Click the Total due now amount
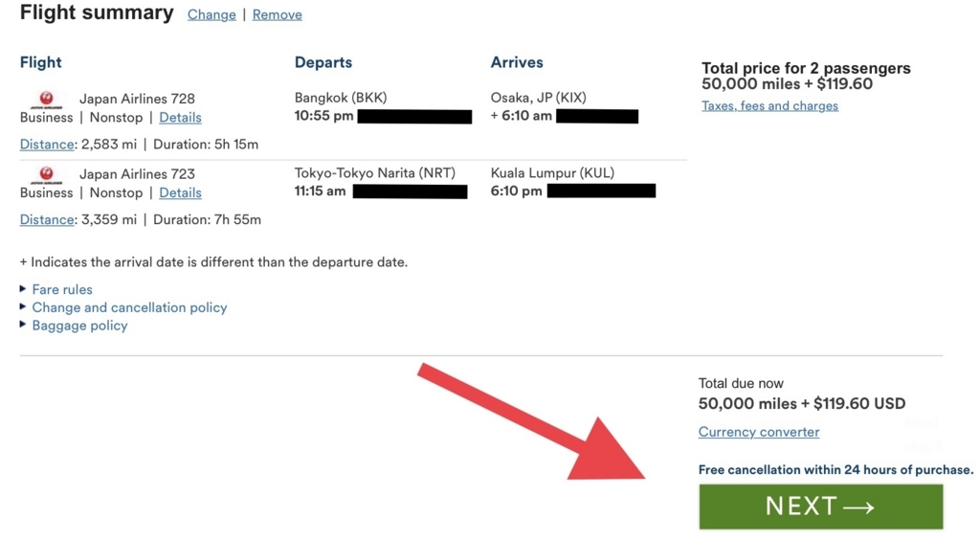The width and height of the screenshot is (980, 541). (x=801, y=404)
